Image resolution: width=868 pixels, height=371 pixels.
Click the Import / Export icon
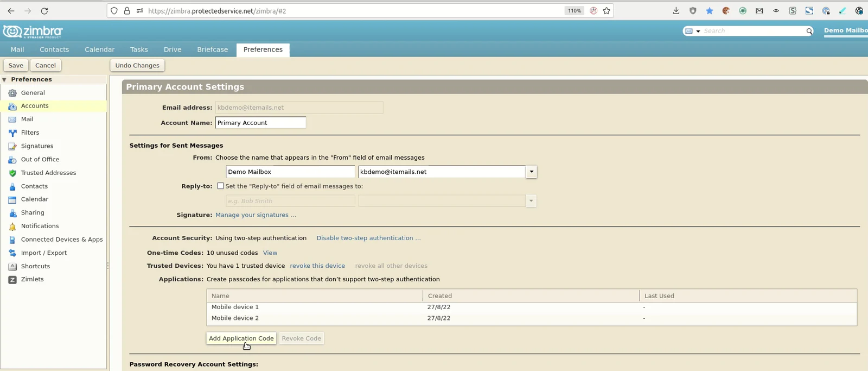12,253
